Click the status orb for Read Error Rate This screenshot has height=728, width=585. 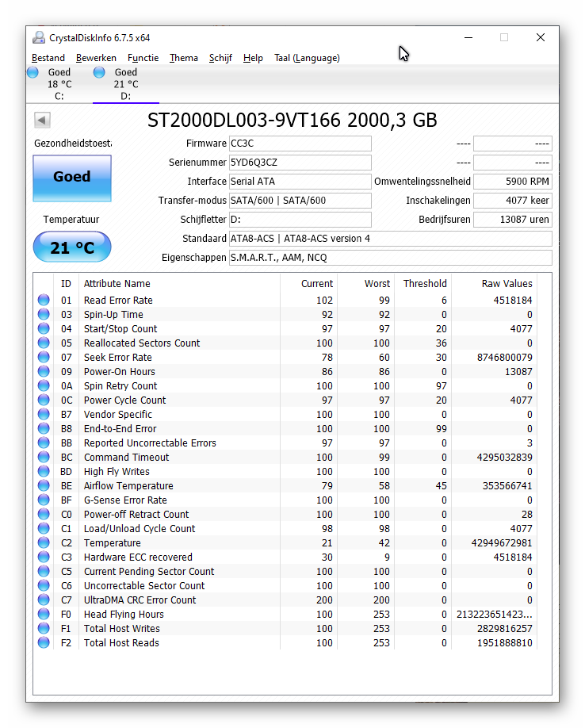44,301
